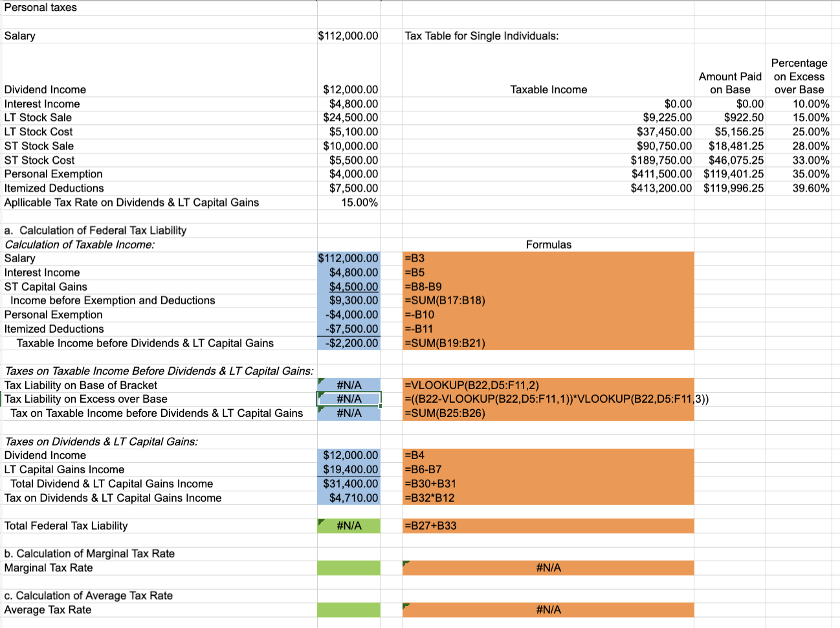840x628 pixels.
Task: Select the empty green Average Tax Rate cell
Action: pyautogui.click(x=348, y=610)
